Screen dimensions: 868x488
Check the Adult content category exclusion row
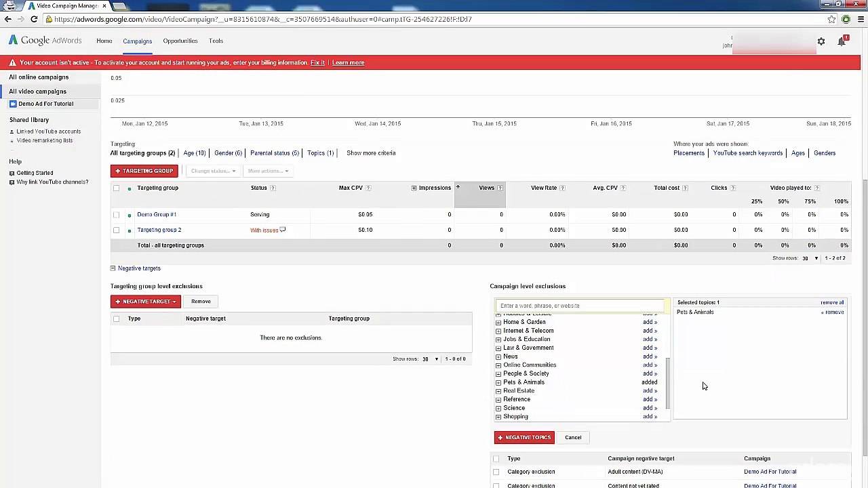tap(496, 472)
